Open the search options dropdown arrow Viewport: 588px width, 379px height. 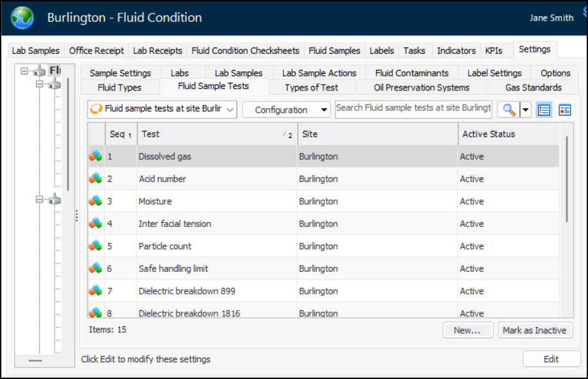tap(526, 110)
